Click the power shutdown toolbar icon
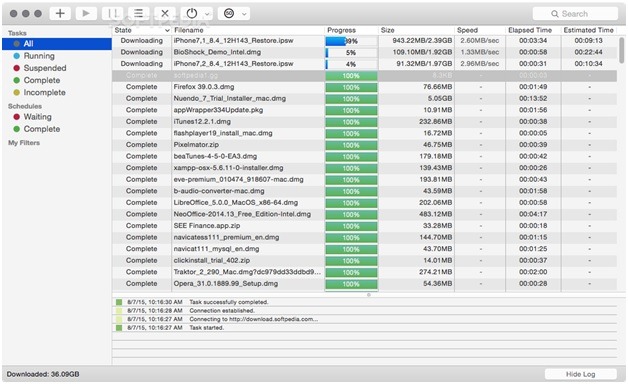 tap(192, 13)
